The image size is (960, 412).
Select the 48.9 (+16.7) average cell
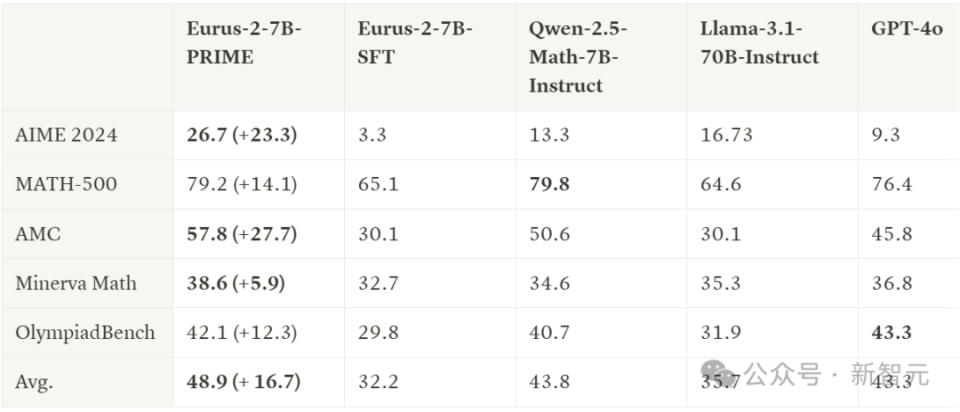(x=244, y=381)
